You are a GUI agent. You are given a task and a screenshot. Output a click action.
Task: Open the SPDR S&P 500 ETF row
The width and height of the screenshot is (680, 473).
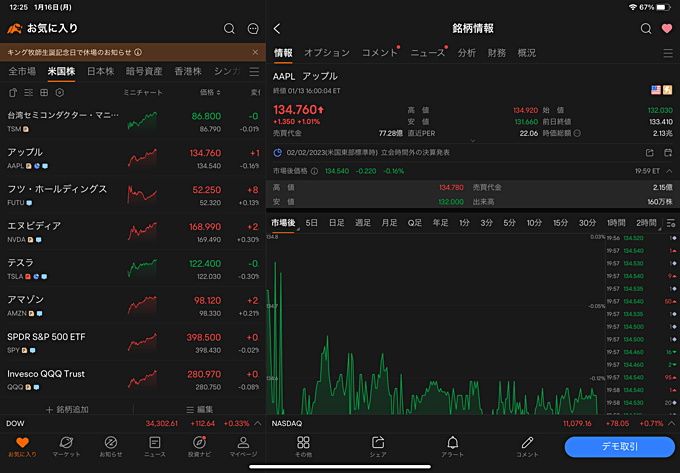(133, 343)
